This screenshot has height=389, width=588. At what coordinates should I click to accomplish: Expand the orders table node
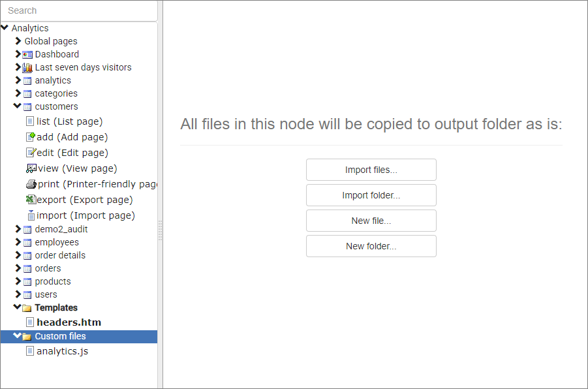[18, 268]
